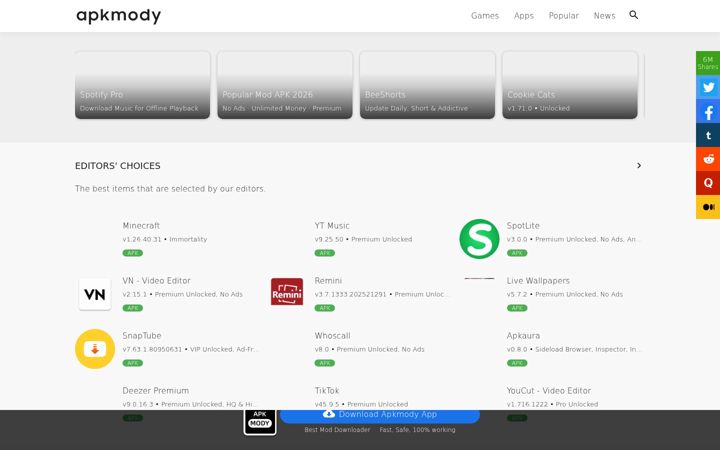The image size is (720, 450).
Task: Click the APK badge under Whoscall
Action: (x=325, y=363)
